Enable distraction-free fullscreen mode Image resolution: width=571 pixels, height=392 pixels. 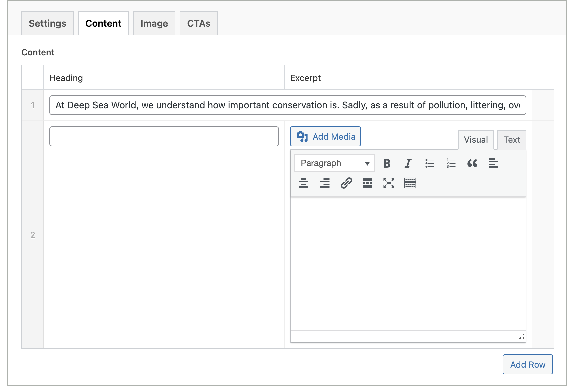(x=389, y=183)
